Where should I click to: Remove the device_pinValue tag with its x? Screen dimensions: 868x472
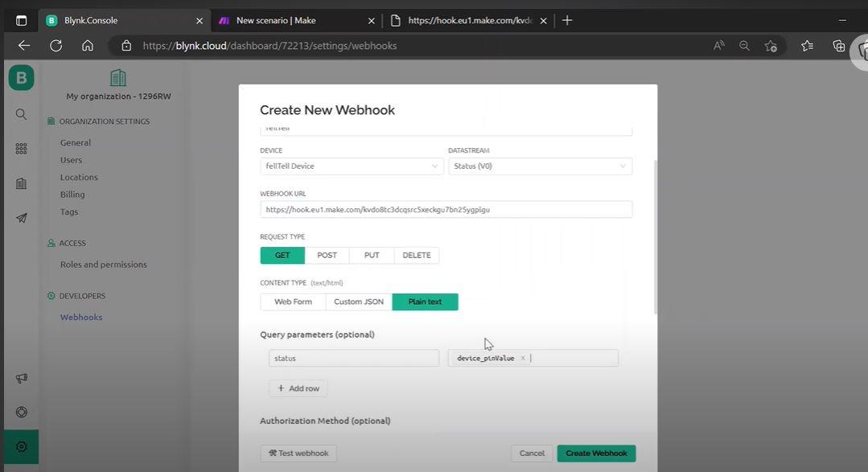(523, 358)
